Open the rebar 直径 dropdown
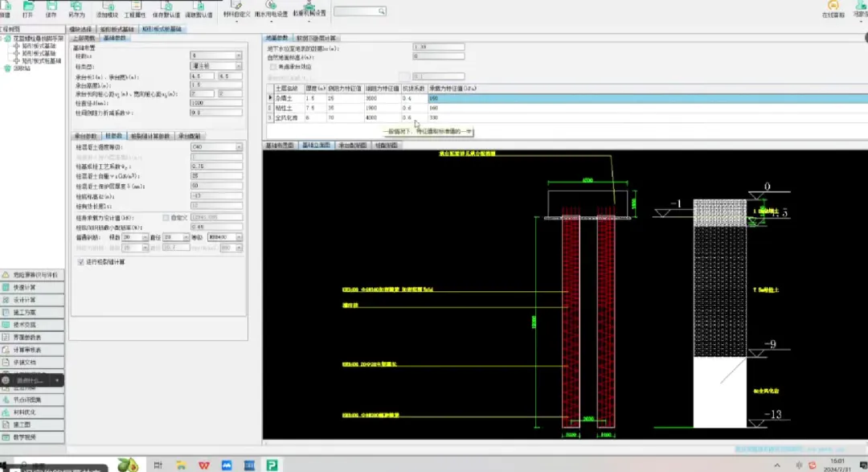868x472 pixels. tap(186, 237)
